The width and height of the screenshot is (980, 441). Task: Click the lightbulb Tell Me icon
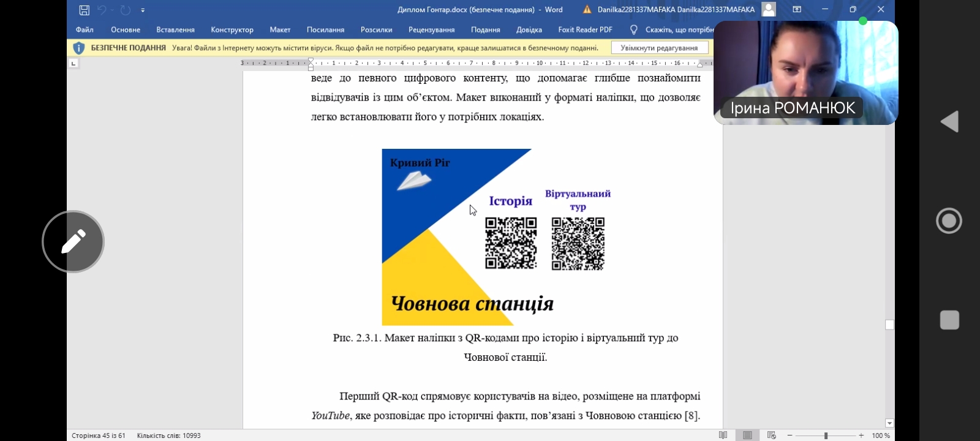(634, 29)
